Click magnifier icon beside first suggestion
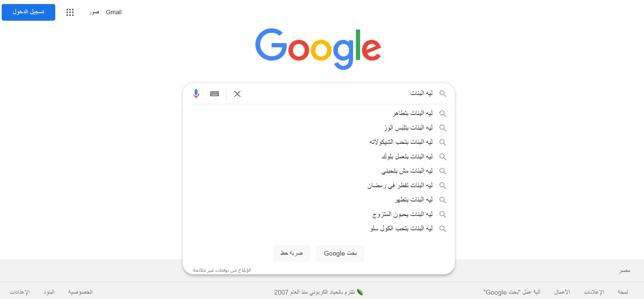Image resolution: width=644 pixels, height=299 pixels. (443, 114)
